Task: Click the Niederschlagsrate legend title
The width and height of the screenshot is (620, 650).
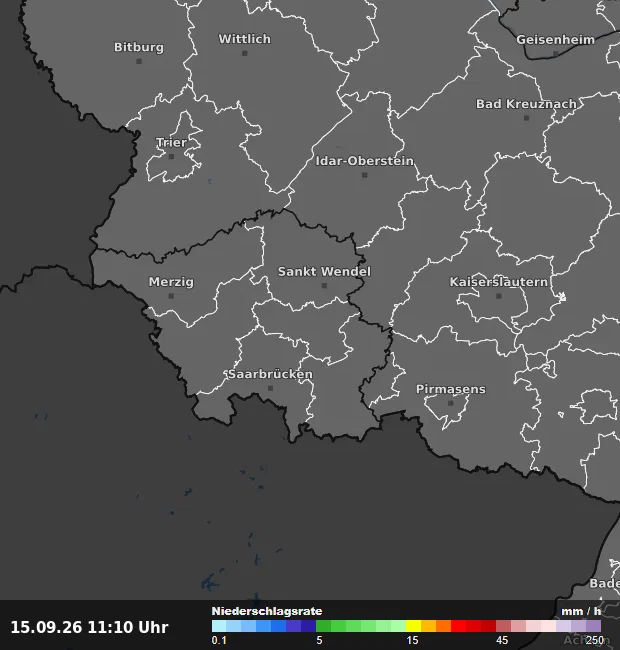Action: 267,611
